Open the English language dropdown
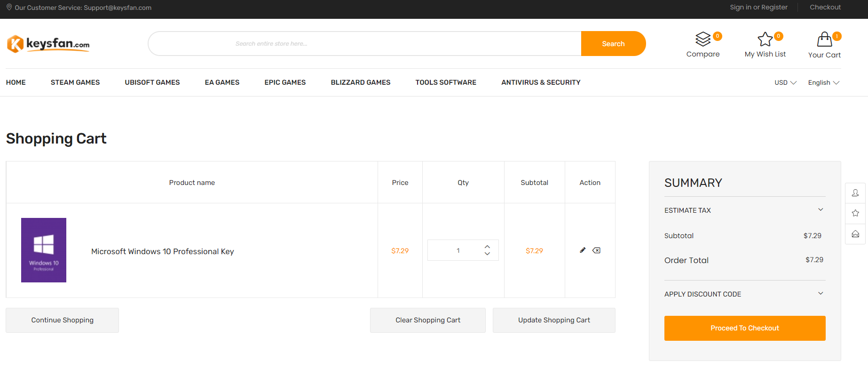The image size is (868, 369). click(823, 83)
